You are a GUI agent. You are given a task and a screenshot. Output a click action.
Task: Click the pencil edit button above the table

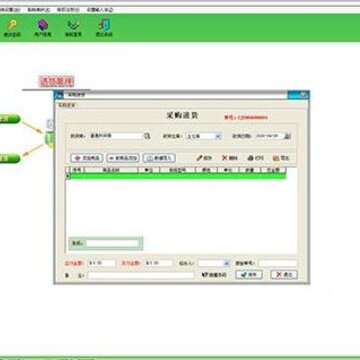pos(204,158)
